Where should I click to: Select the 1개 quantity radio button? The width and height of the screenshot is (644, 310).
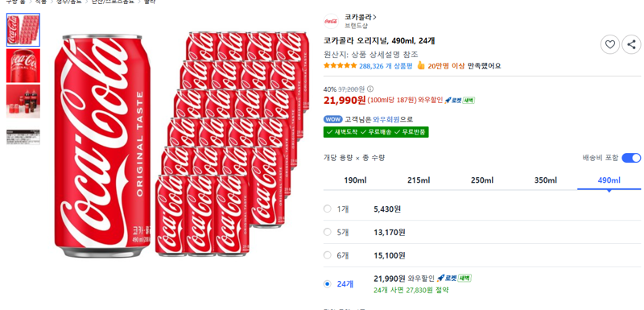tap(328, 209)
